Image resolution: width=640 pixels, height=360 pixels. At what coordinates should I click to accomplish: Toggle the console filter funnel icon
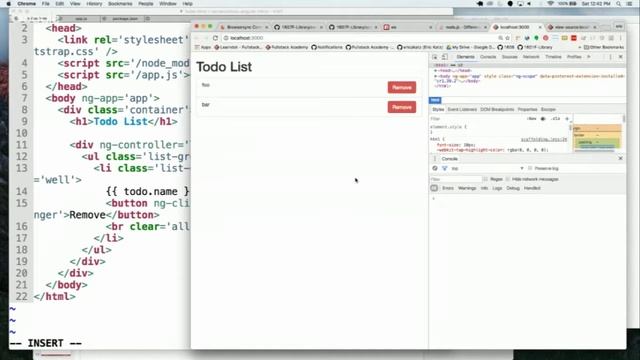(444, 168)
